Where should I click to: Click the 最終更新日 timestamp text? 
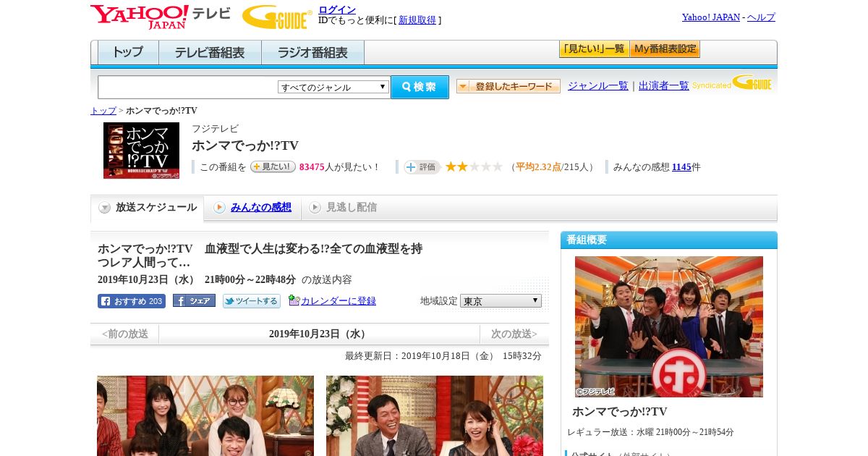443,356
